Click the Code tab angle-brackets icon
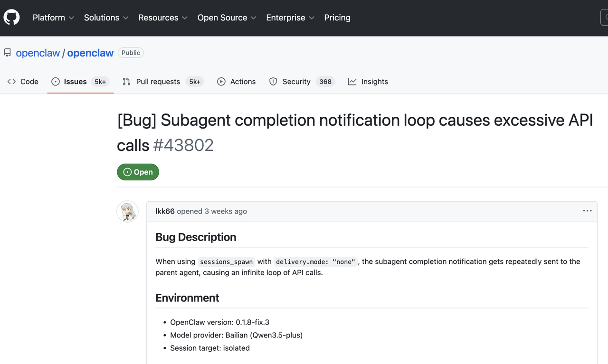 coord(11,82)
